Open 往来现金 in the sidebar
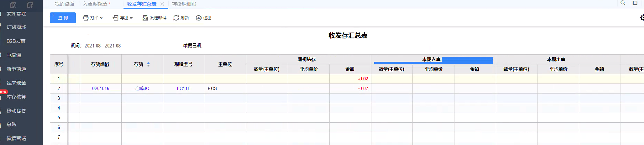Screen dimensions: 644x145 point(16,83)
